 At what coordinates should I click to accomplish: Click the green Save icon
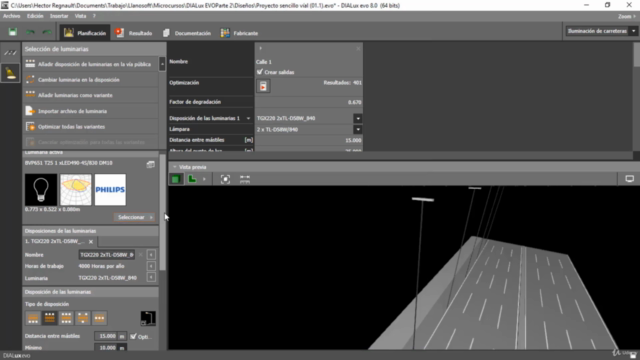click(13, 32)
